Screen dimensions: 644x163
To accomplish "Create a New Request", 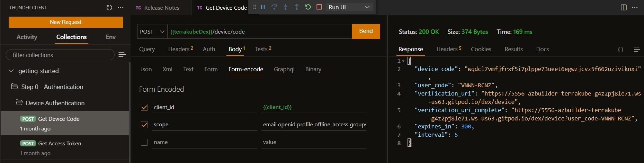I will (x=65, y=22).
